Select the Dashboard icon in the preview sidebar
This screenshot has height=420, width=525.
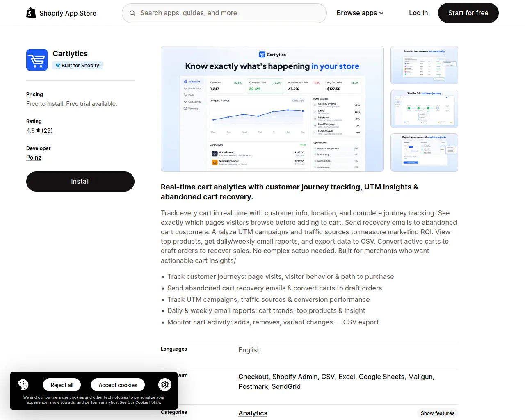tap(185, 82)
